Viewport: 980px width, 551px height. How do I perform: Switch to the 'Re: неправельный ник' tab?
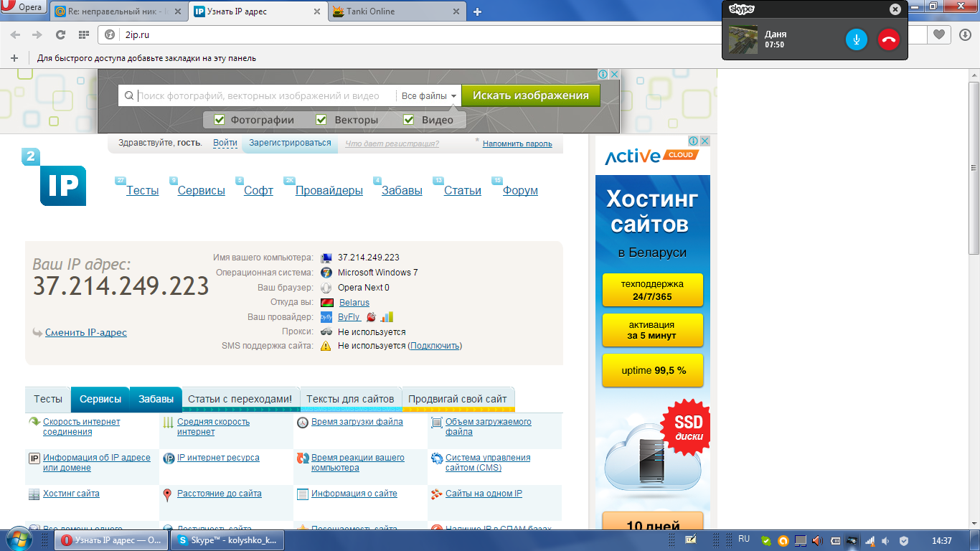click(119, 11)
